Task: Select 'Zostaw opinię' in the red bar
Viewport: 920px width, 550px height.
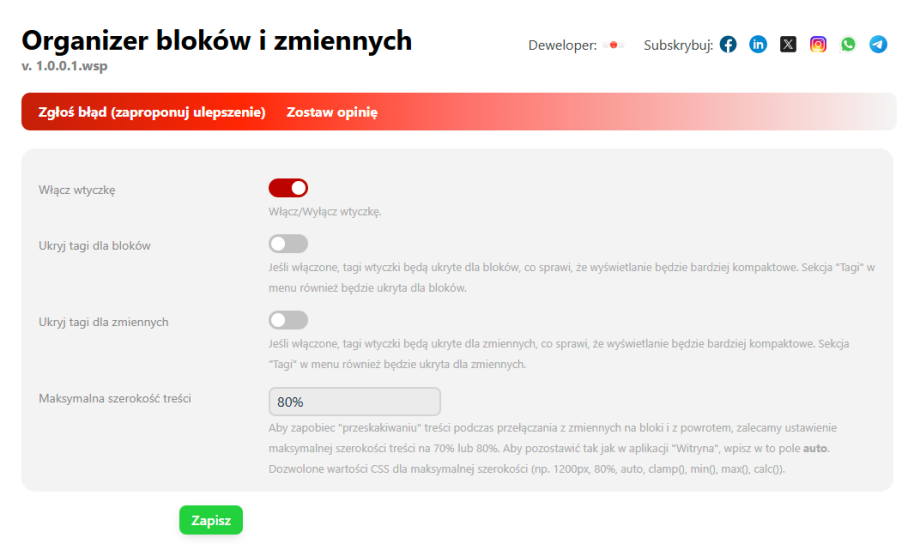Action: coord(332,112)
